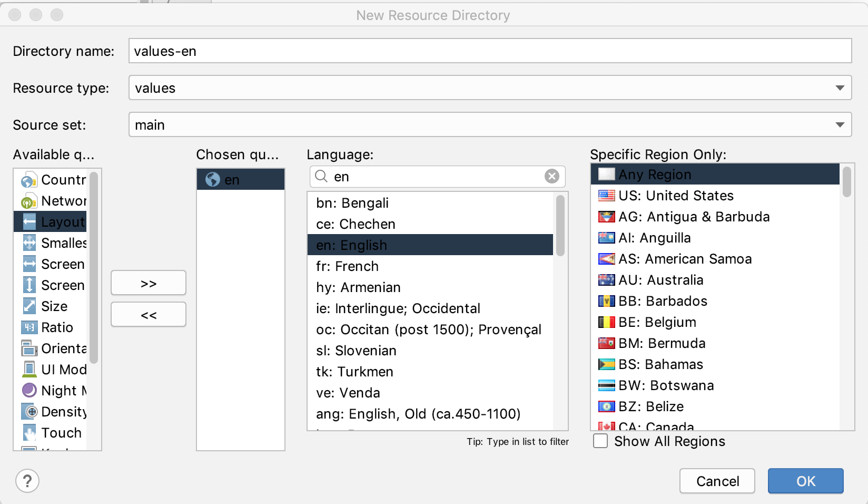Image resolution: width=868 pixels, height=504 pixels.
Task: Click the region list scrollbar
Action: pos(847,181)
